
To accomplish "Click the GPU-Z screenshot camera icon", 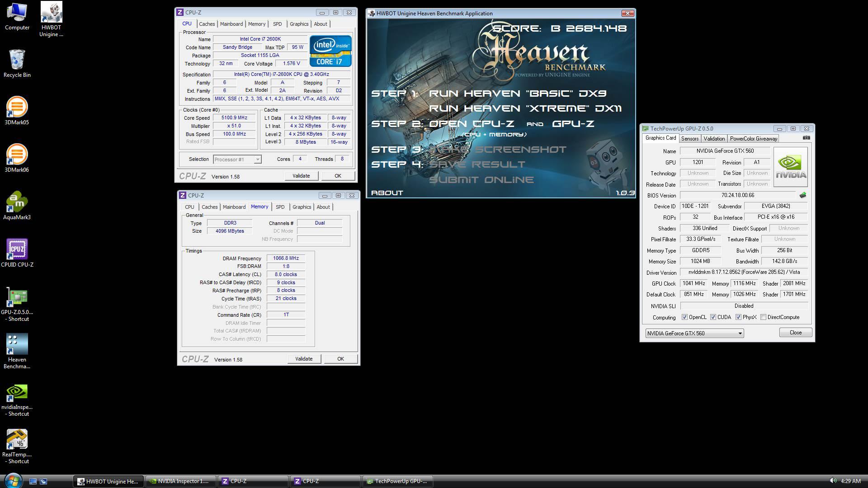I will 806,138.
